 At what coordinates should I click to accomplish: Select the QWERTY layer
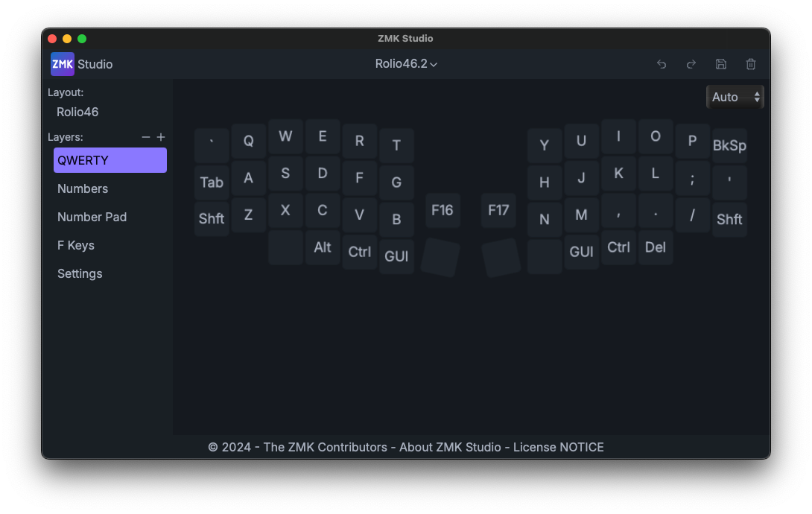[110, 160]
